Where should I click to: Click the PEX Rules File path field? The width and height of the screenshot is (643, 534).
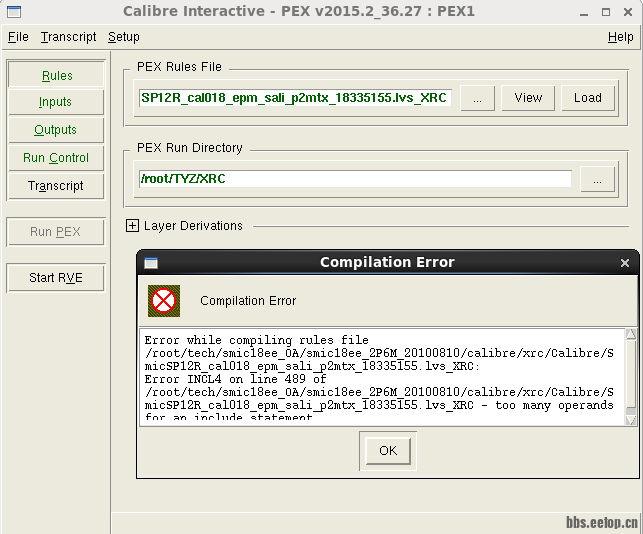tap(295, 98)
